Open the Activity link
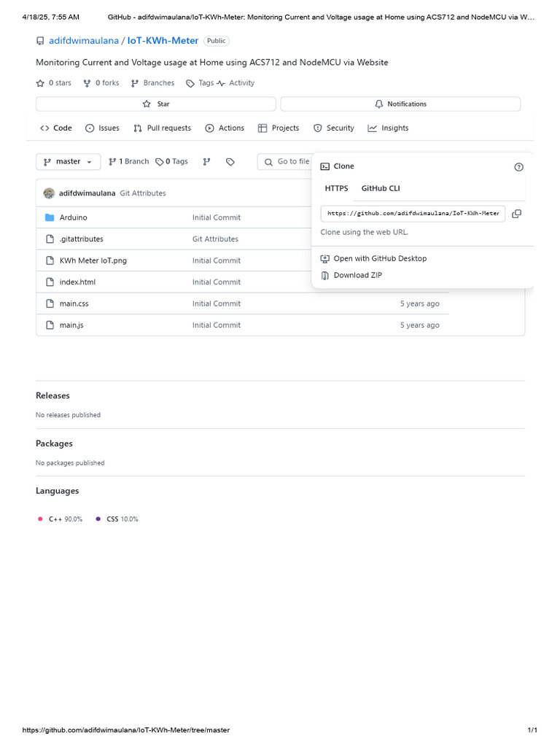The width and height of the screenshot is (560, 747). coord(236,83)
